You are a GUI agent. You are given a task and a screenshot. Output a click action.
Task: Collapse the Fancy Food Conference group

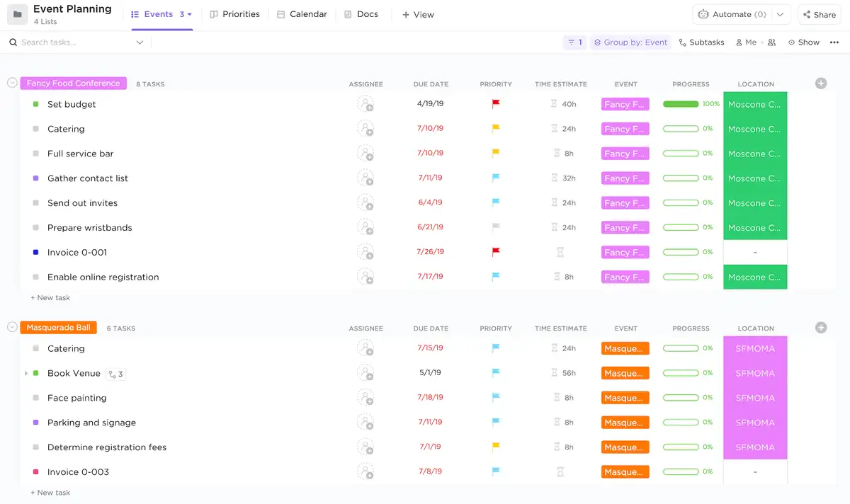tap(12, 83)
